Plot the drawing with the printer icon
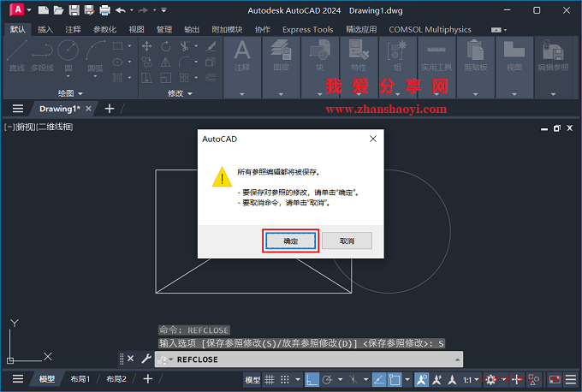 pyautogui.click(x=105, y=10)
